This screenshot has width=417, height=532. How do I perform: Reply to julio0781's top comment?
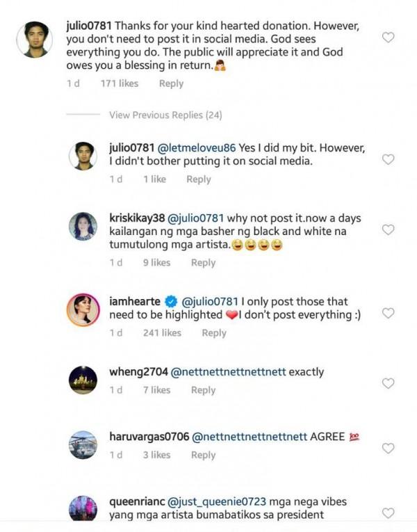pyautogui.click(x=171, y=83)
